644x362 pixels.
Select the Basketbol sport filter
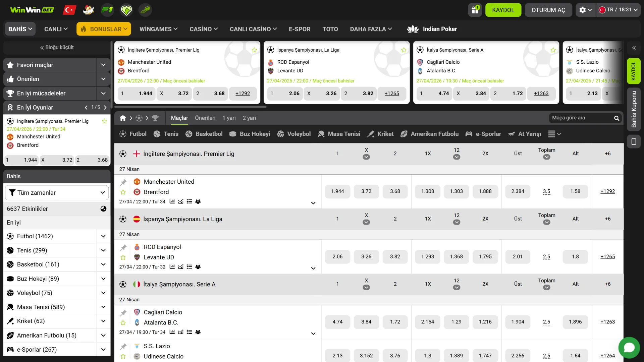[204, 134]
